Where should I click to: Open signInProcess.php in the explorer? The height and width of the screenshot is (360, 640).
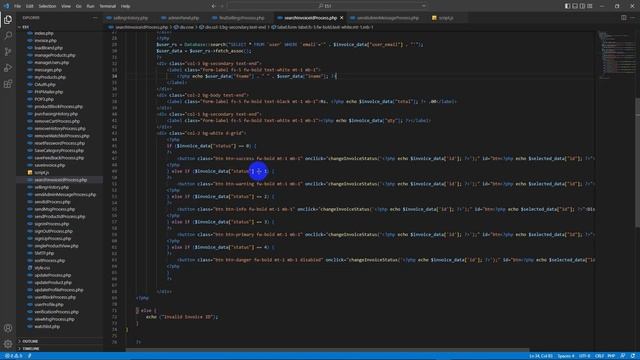51,224
